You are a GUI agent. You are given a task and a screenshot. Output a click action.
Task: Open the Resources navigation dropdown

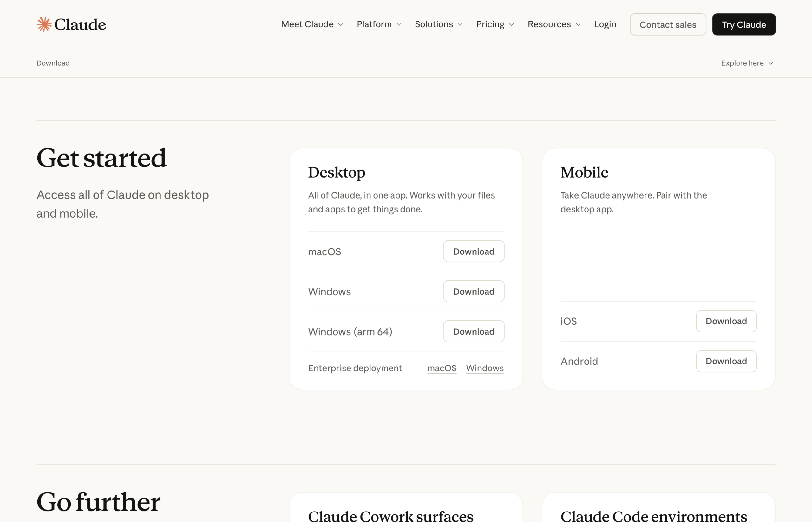click(x=554, y=24)
